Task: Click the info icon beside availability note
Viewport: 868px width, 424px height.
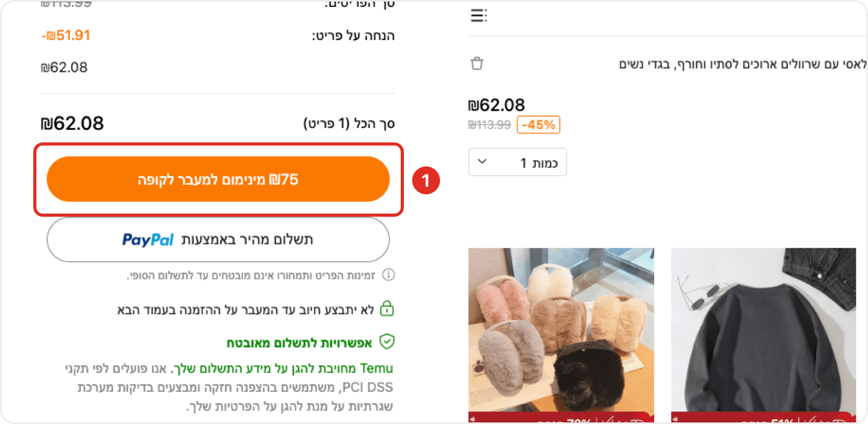Action: pos(389,275)
